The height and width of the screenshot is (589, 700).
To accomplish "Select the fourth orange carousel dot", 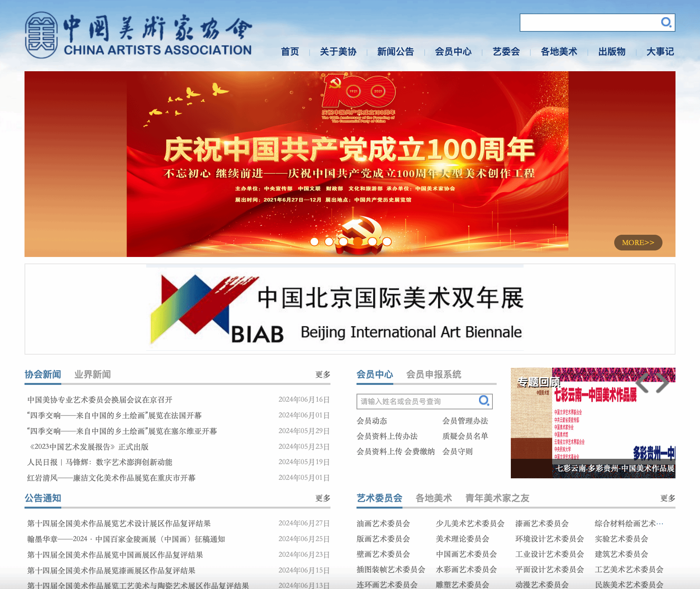I will pyautogui.click(x=358, y=242).
